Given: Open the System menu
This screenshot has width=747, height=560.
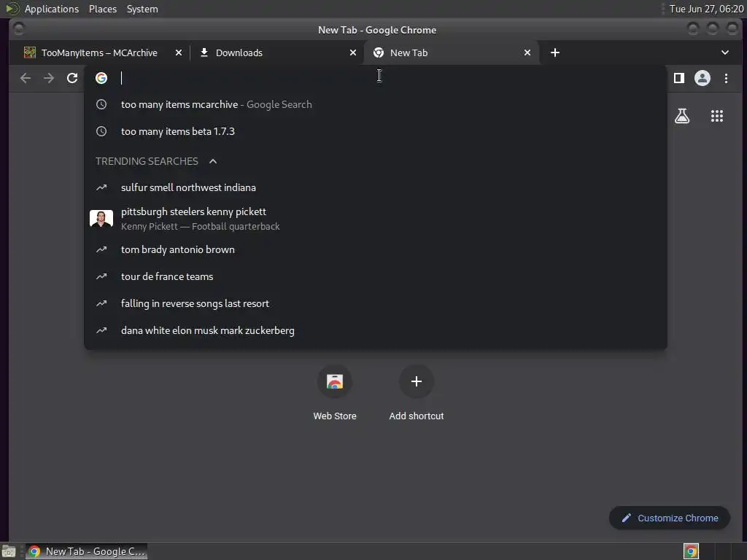Looking at the screenshot, I should 142,9.
